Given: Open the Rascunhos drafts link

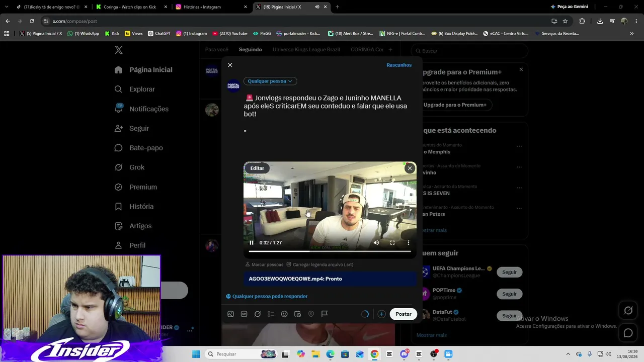Looking at the screenshot, I should [399, 65].
